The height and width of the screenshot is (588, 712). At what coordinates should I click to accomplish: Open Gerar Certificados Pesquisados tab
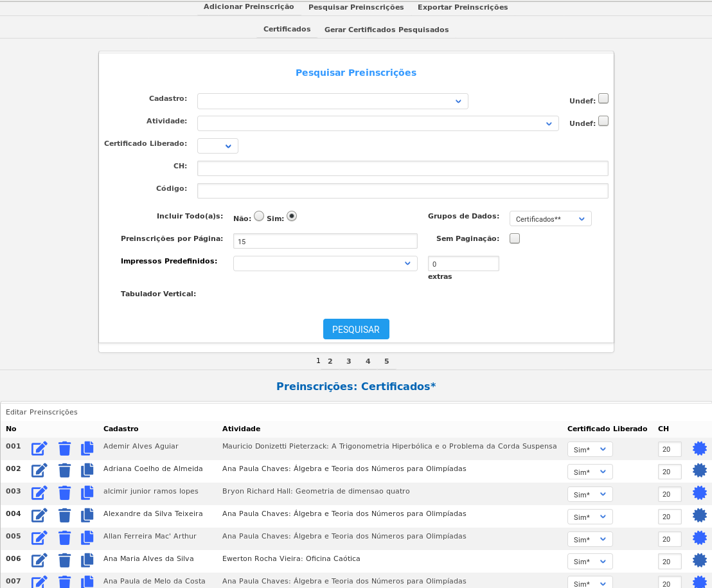386,30
